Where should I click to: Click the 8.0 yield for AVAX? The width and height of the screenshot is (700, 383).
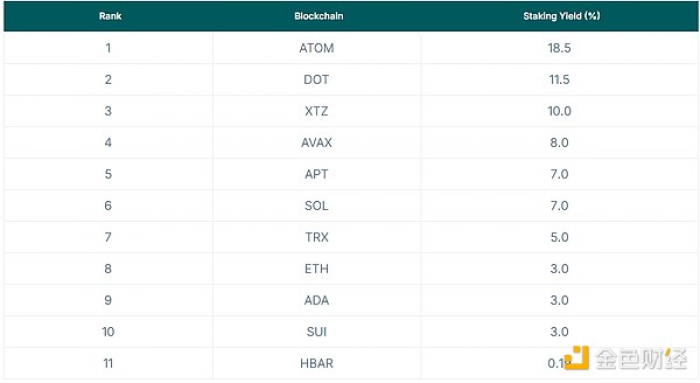point(559,142)
